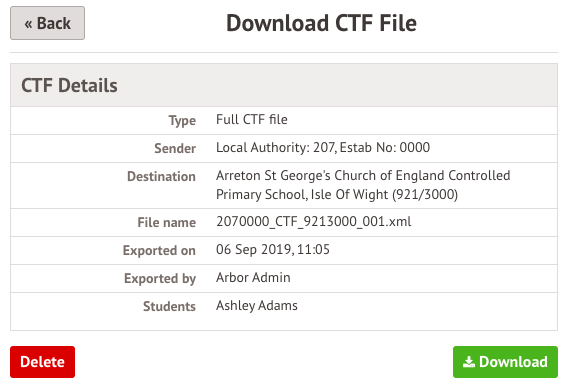Screen dimensions: 567x390
Task: Select the Sender field label
Action: [x=175, y=148]
